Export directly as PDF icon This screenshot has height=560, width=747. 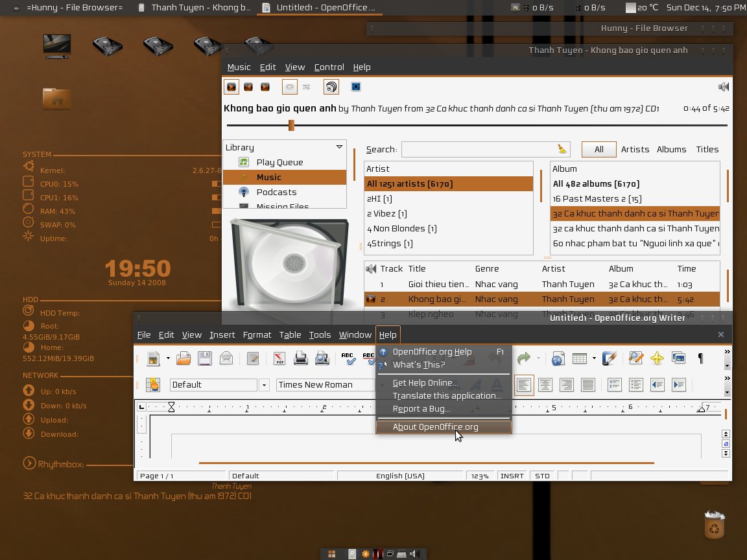coord(279,358)
